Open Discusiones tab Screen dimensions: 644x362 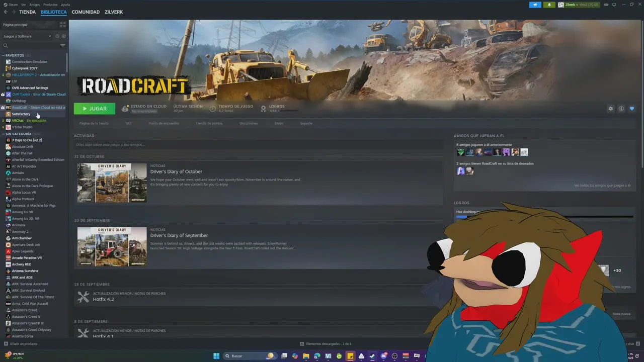click(249, 123)
